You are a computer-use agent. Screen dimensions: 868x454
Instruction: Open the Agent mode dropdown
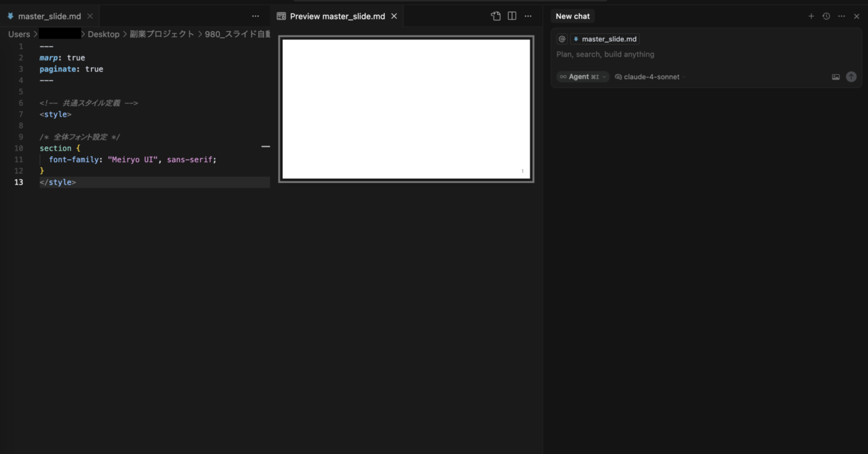click(x=583, y=77)
